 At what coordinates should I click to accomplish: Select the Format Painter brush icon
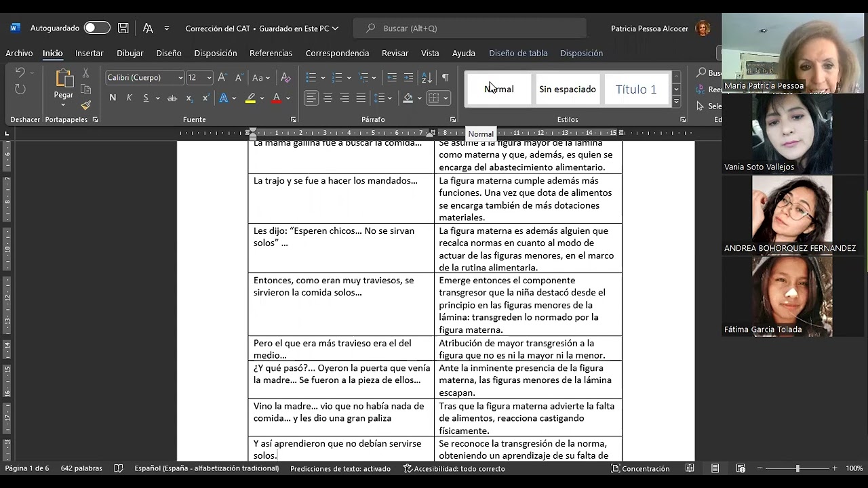coord(85,105)
